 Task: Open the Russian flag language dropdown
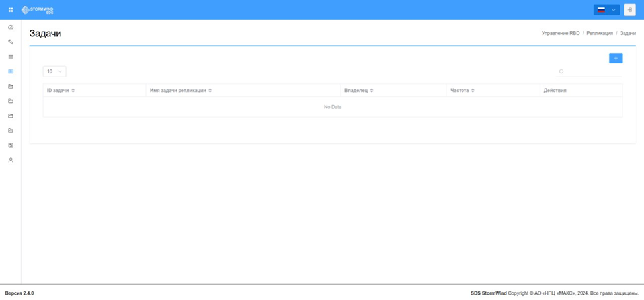point(606,10)
